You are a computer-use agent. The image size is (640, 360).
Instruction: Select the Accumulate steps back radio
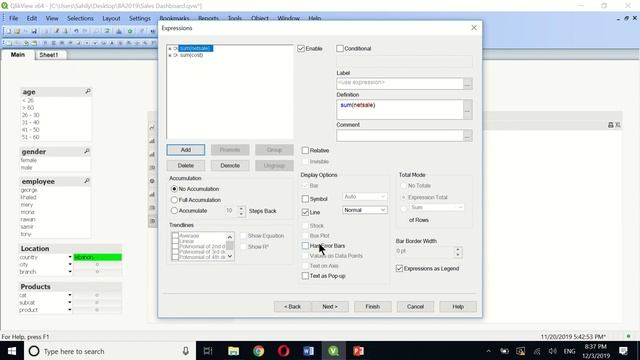point(174,211)
